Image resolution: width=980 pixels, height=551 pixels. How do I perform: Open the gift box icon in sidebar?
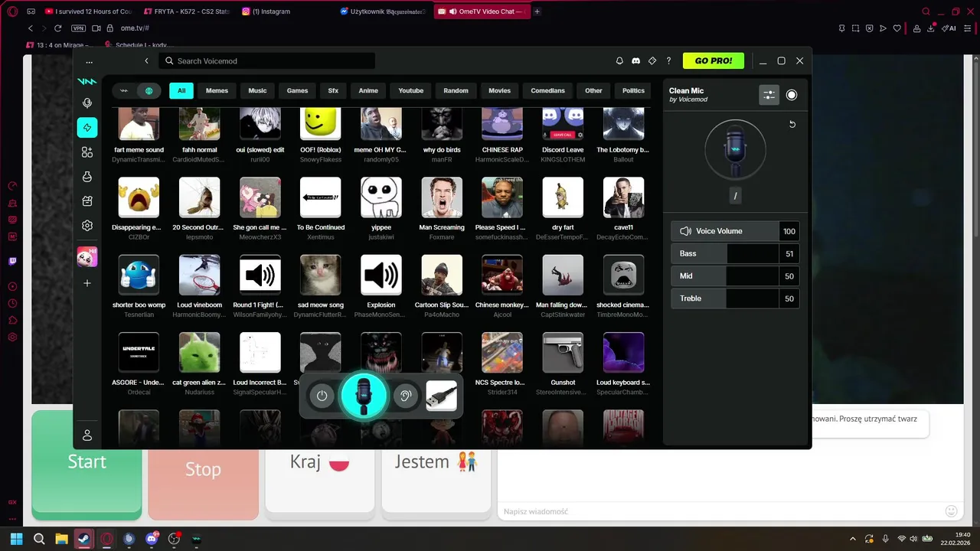click(x=87, y=201)
